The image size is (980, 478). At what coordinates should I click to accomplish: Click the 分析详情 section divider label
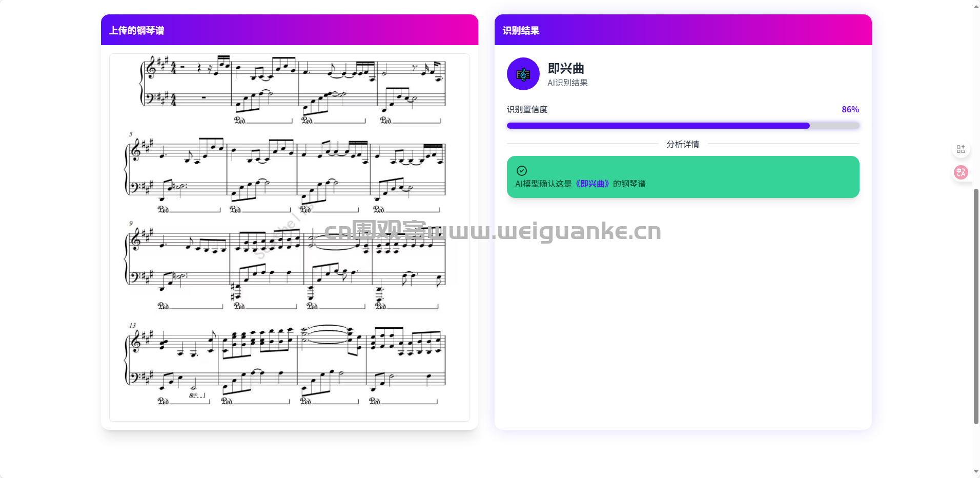coord(683,144)
